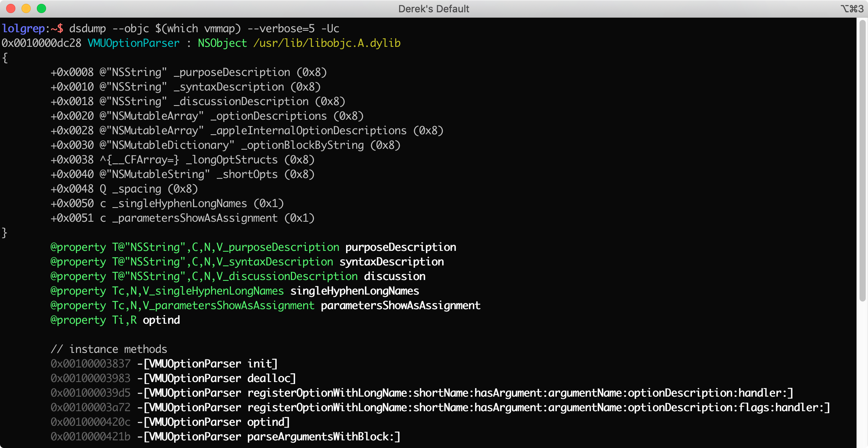Click the vertical scrollbar thumb
The width and height of the screenshot is (868, 448).
click(x=862, y=161)
